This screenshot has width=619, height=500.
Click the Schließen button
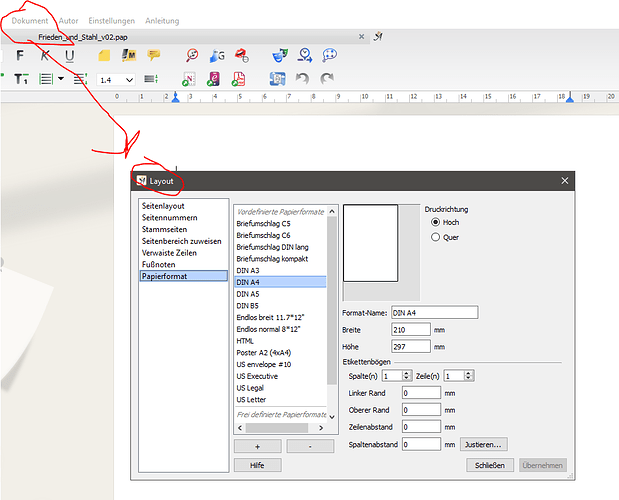tap(490, 465)
